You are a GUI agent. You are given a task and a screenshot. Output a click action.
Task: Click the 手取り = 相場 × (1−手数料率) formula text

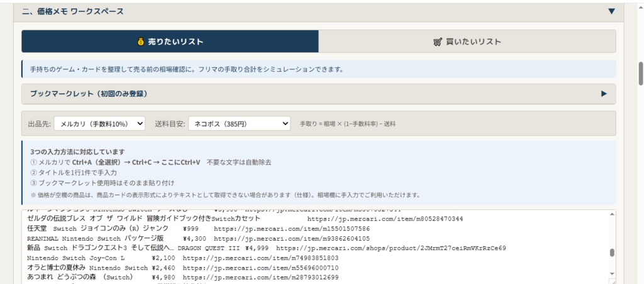pyautogui.click(x=347, y=124)
